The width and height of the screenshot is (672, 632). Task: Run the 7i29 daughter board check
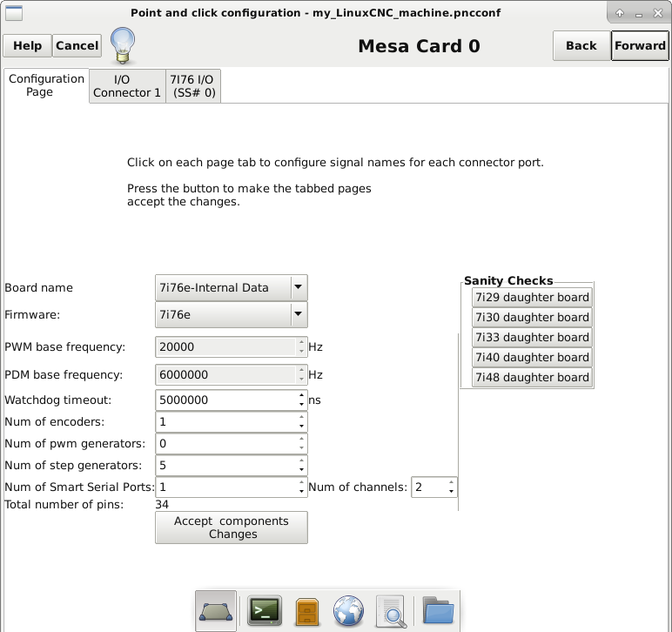point(532,297)
